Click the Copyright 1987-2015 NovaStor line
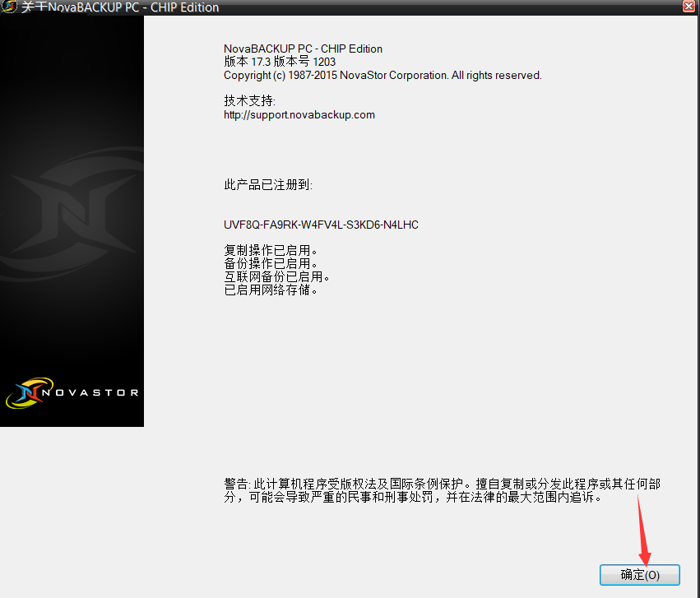The image size is (700, 598). click(382, 75)
